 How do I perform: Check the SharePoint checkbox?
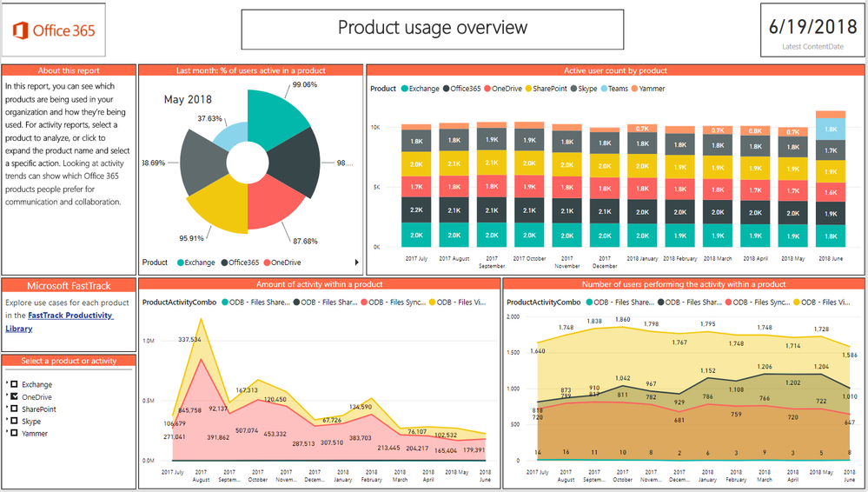point(15,409)
